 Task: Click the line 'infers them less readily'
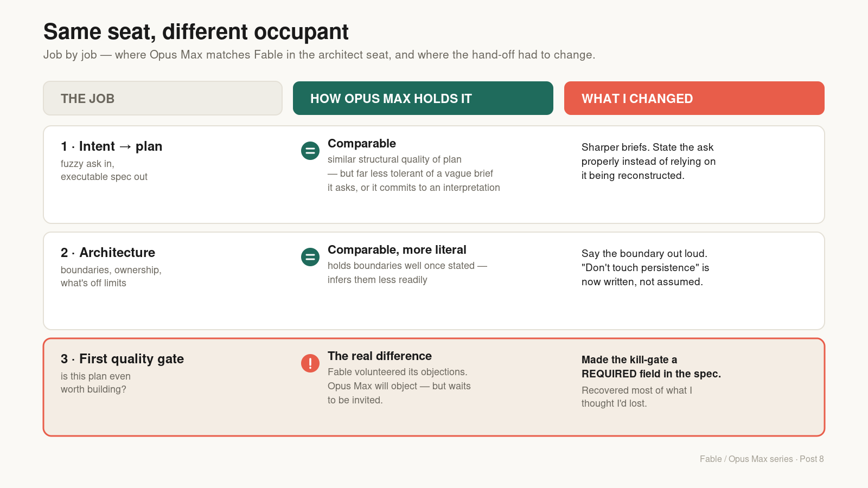tap(378, 280)
